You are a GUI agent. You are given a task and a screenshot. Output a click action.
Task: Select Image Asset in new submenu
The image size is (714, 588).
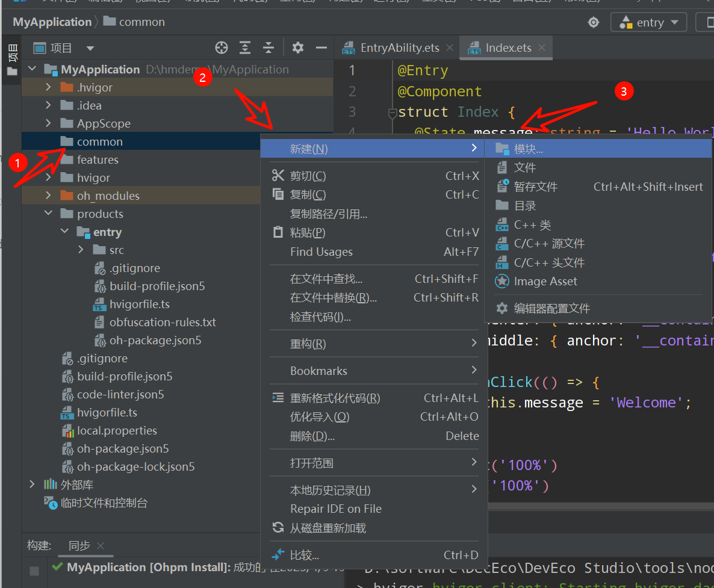(x=598, y=281)
